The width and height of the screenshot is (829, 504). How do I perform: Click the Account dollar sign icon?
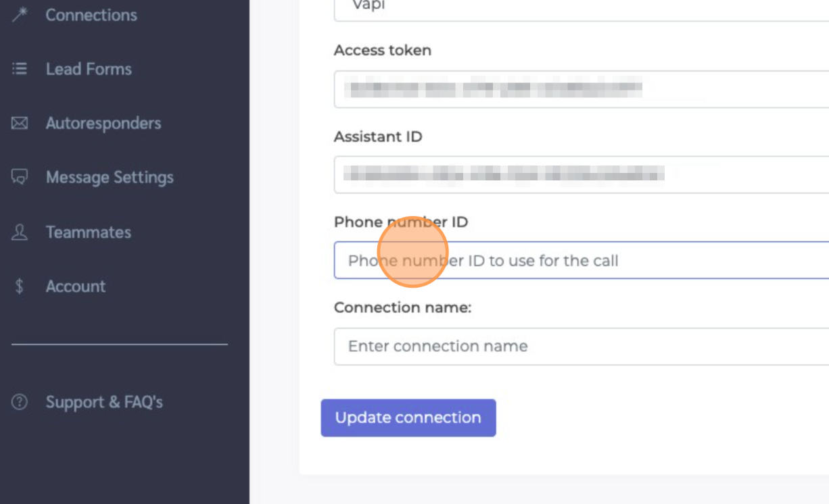click(x=20, y=286)
